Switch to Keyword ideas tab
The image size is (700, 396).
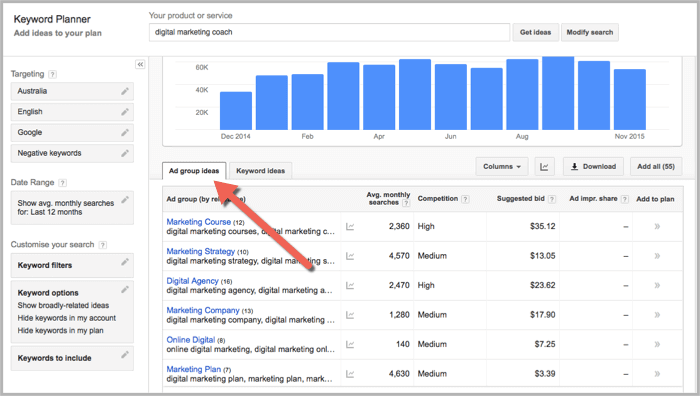coord(261,171)
